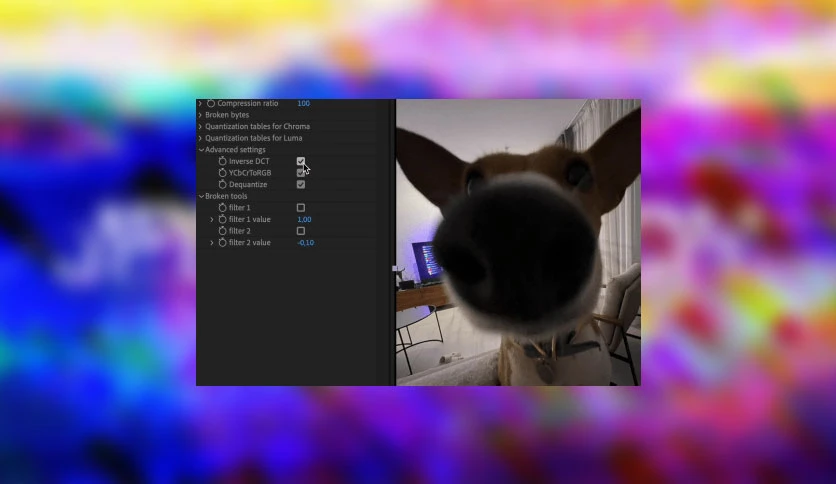Select the Quantization tables for Chroma label

click(258, 126)
